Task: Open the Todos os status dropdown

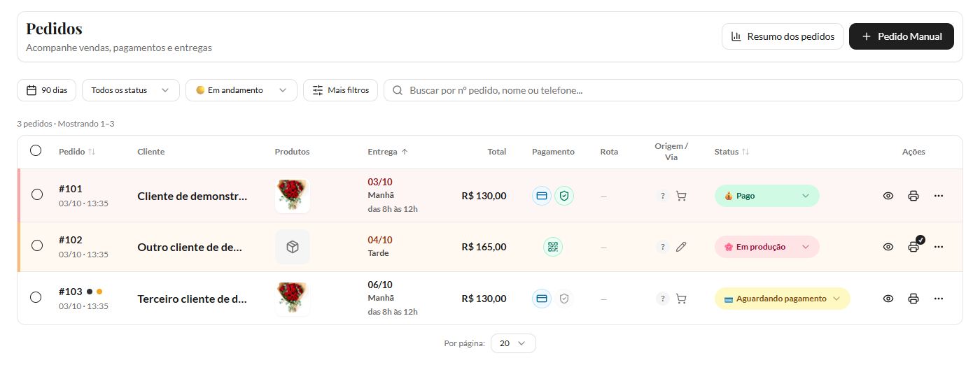Action: pos(131,90)
